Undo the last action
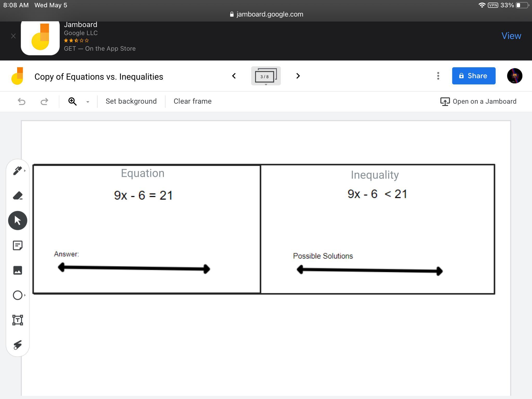 pos(22,101)
